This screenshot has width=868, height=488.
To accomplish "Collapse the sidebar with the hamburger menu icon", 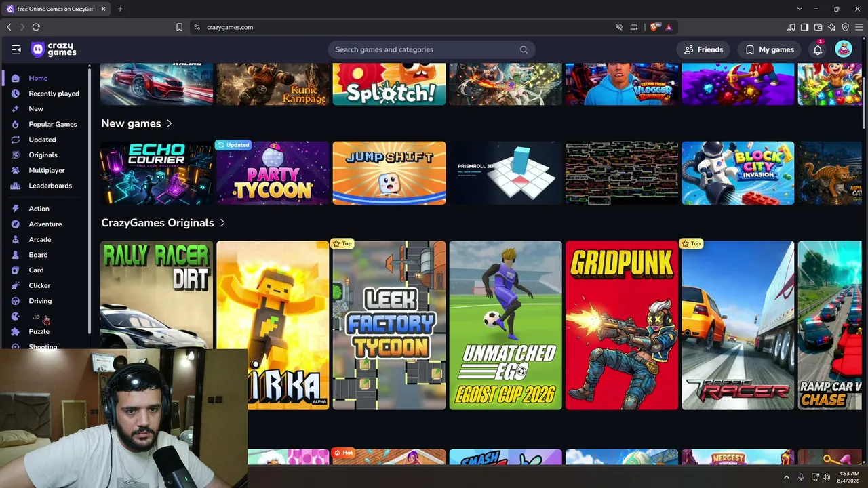I will point(16,49).
